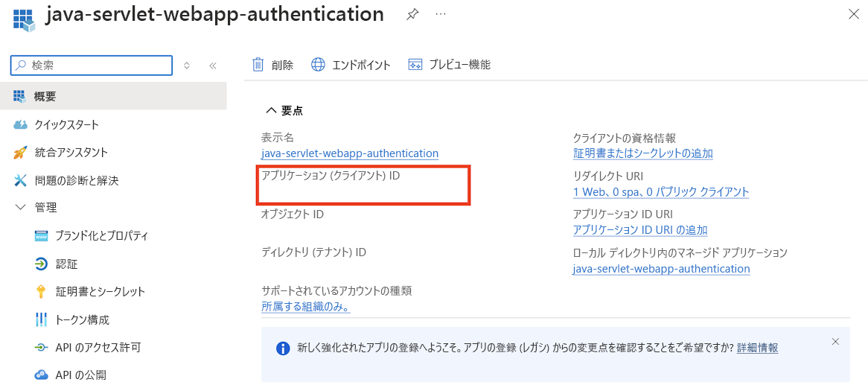Open API の公開 in the sidebar

point(81,375)
